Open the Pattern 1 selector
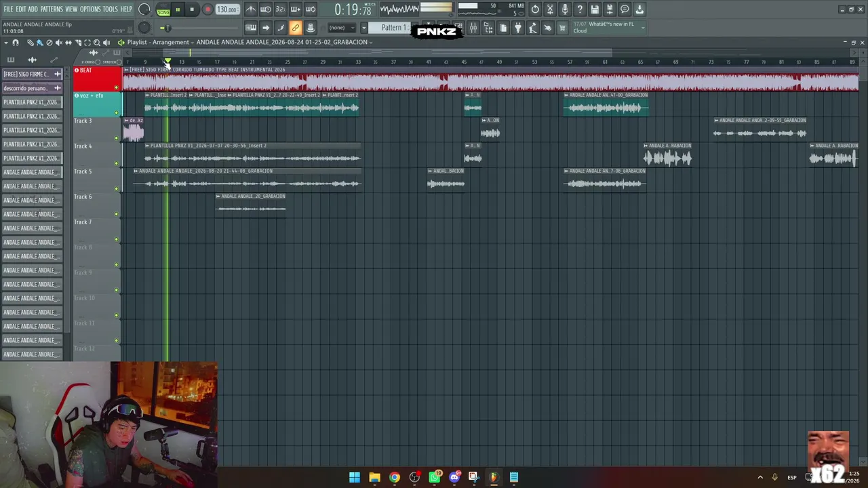868x488 pixels. (390, 28)
